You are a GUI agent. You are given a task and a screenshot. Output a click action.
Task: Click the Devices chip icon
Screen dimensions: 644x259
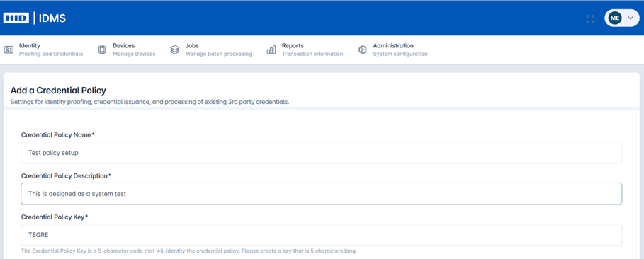(102, 50)
